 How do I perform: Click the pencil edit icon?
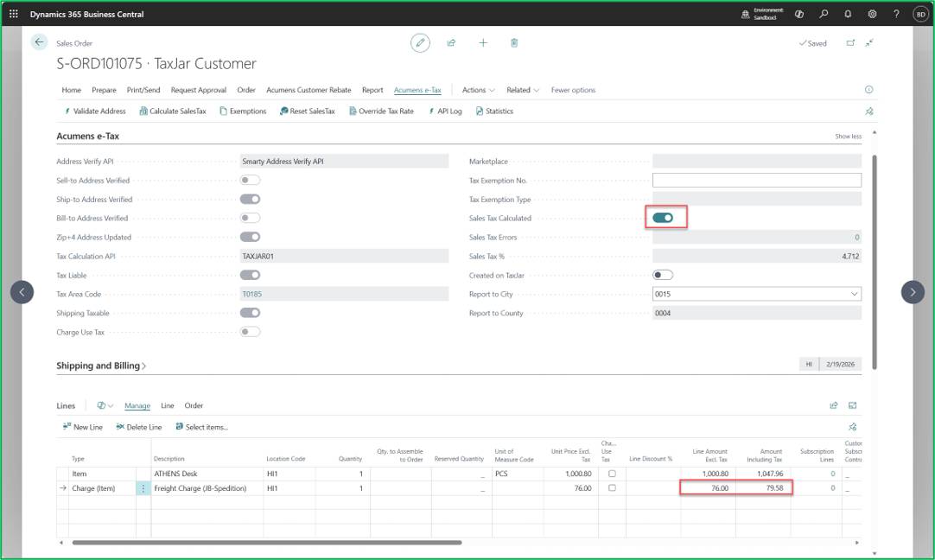(x=420, y=43)
